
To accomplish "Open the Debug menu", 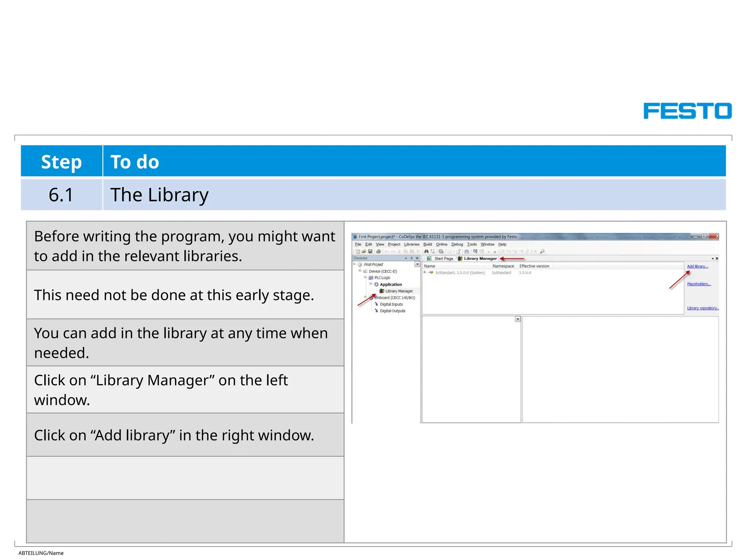I will click(x=457, y=244).
